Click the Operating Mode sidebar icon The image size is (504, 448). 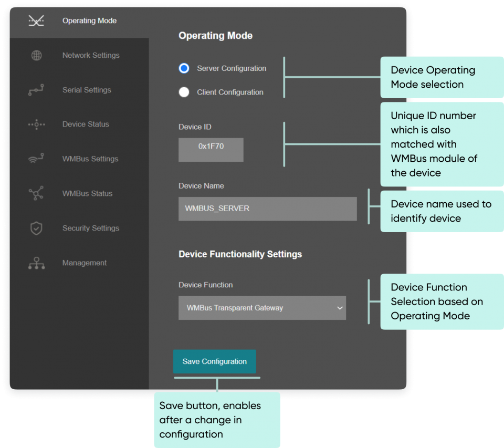pyautogui.click(x=36, y=21)
